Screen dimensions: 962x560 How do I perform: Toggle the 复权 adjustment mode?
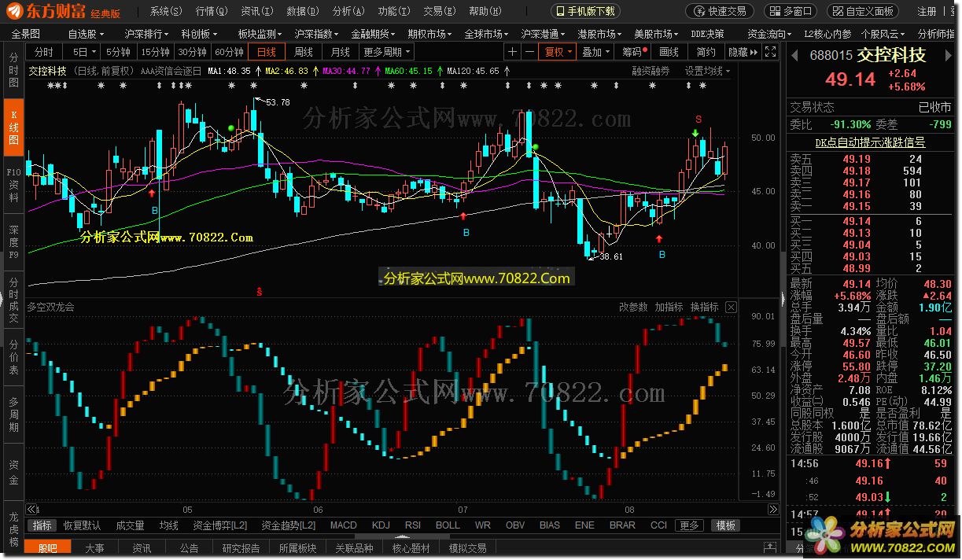[556, 52]
